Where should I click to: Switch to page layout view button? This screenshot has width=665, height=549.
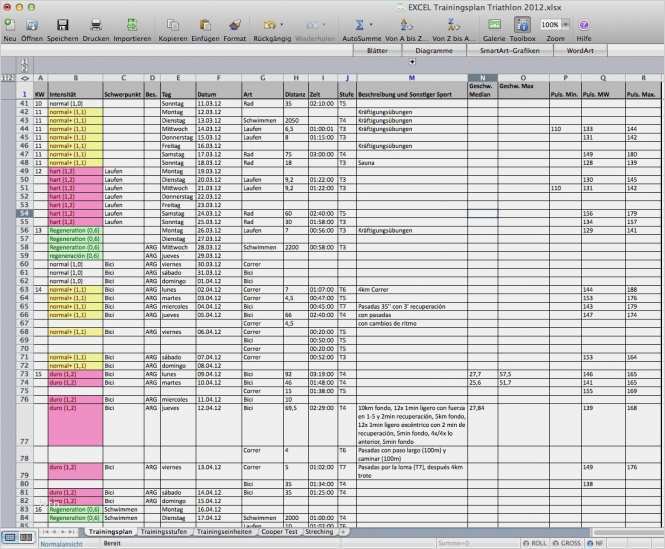click(x=25, y=536)
